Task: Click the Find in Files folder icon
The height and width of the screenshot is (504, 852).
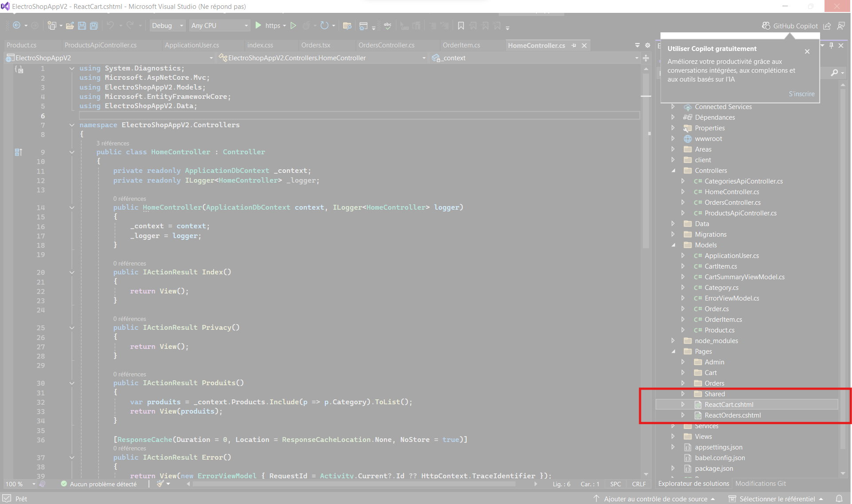Action: click(347, 26)
